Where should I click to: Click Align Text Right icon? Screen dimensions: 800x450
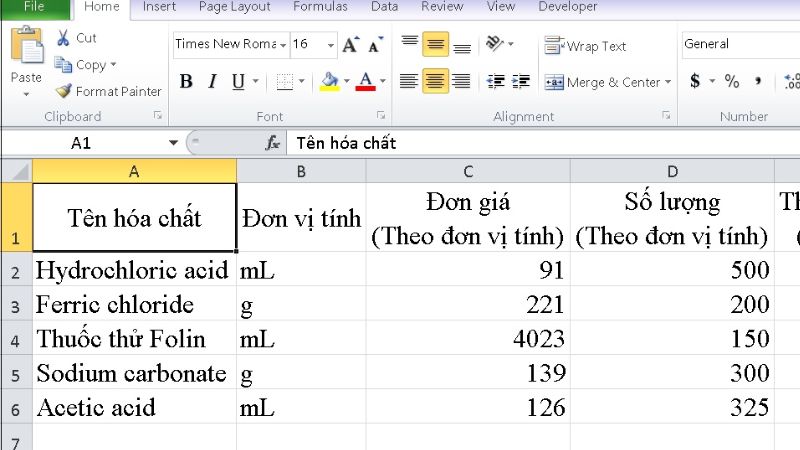461,82
